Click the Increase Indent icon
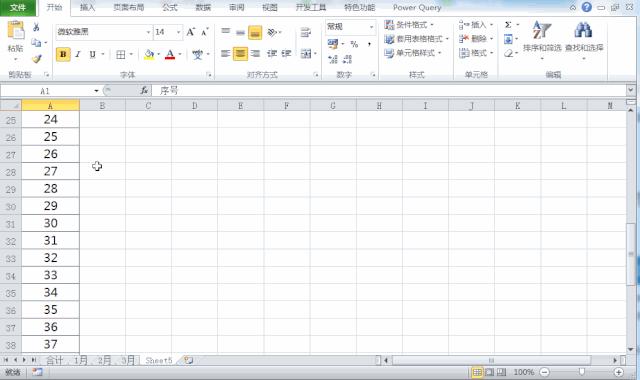640x380 pixels. 287,53
